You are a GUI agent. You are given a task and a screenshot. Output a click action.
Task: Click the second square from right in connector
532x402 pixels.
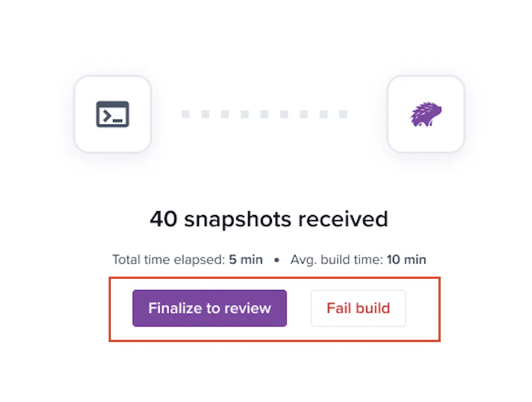coord(323,114)
